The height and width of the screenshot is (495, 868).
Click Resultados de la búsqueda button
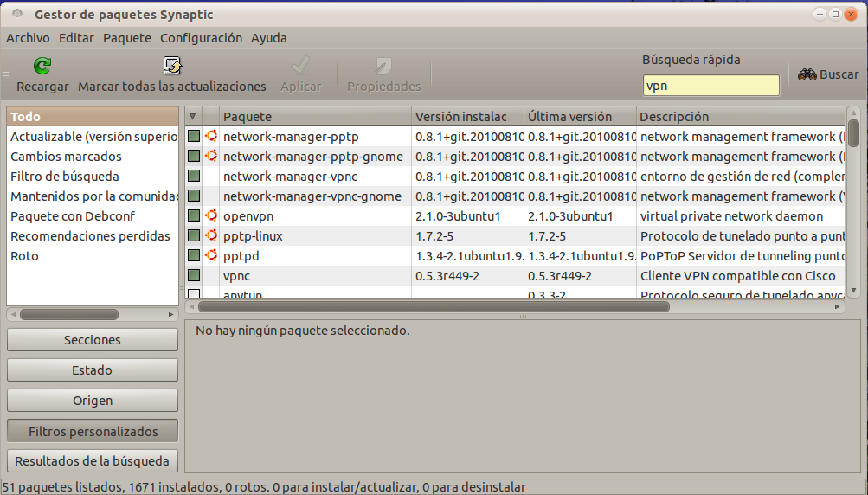tap(93, 460)
